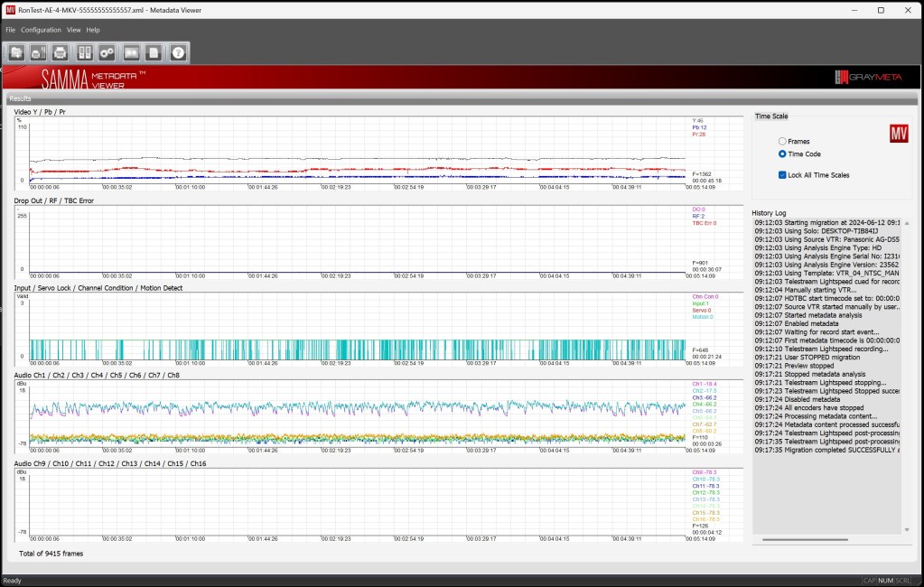Uncheck the Lock All Time Scales checkbox
The width and height of the screenshot is (924, 587).
click(782, 175)
